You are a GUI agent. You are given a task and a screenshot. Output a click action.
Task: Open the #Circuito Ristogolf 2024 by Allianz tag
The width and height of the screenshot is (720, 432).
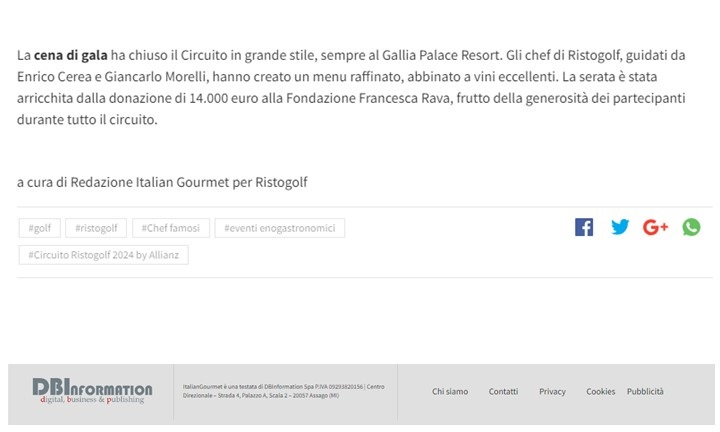[102, 255]
